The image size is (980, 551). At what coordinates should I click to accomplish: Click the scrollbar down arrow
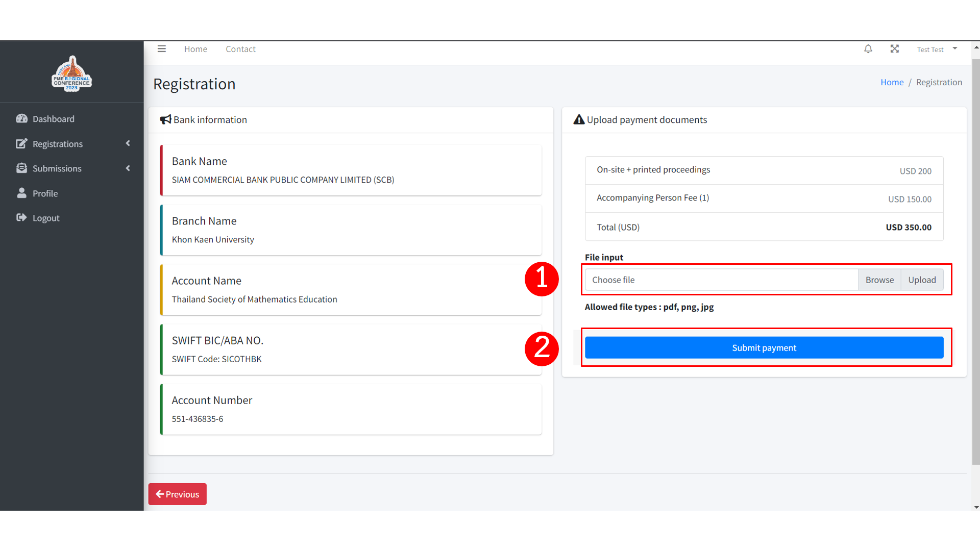tap(976, 507)
